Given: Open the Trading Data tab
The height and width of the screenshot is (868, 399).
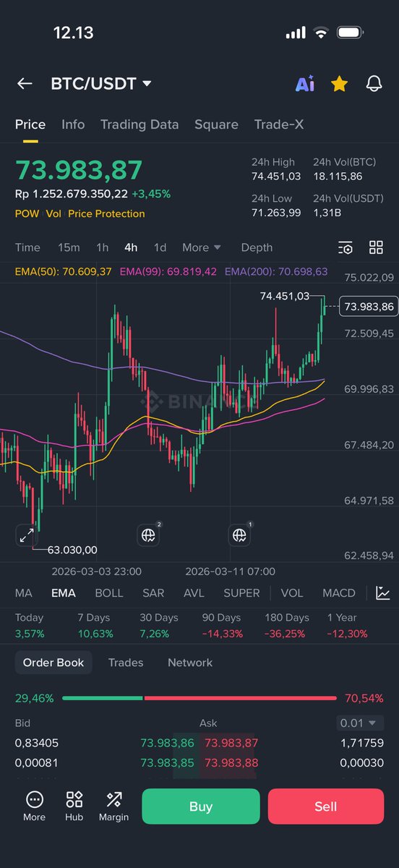Looking at the screenshot, I should click(140, 124).
